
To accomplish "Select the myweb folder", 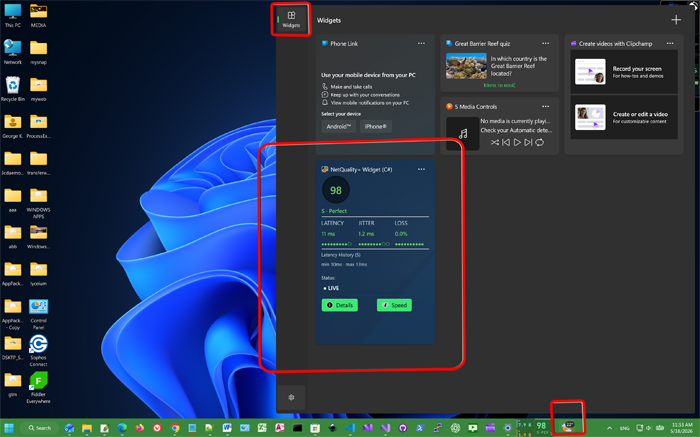I will 38,89.
